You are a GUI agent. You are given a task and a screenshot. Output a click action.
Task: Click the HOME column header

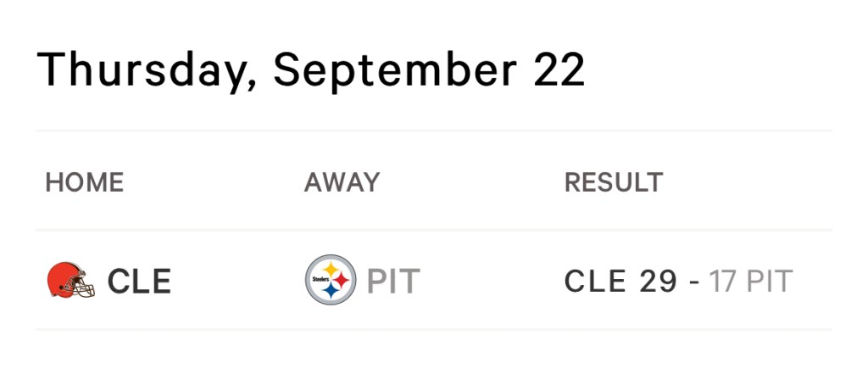click(x=85, y=182)
